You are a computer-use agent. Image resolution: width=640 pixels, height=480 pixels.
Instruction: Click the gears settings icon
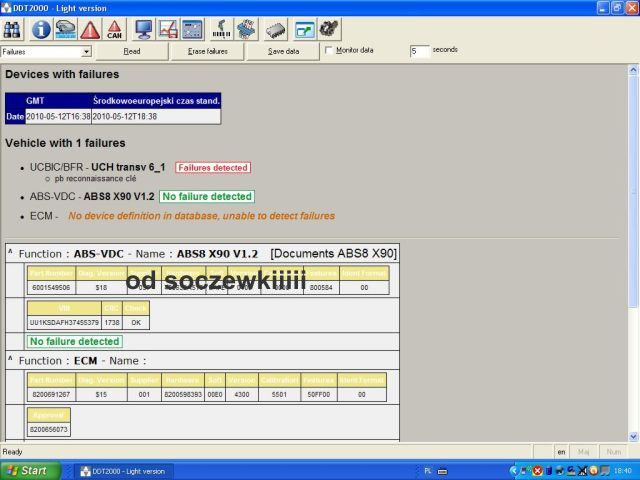click(329, 29)
